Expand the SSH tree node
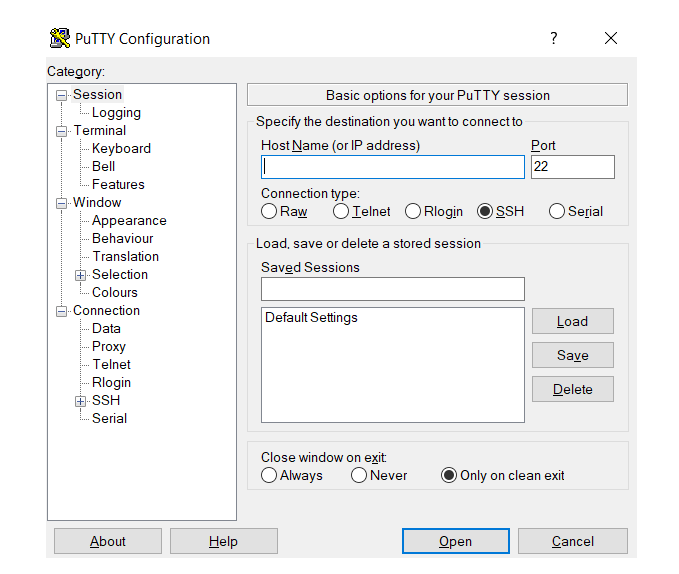679x574 pixels. coord(80,401)
